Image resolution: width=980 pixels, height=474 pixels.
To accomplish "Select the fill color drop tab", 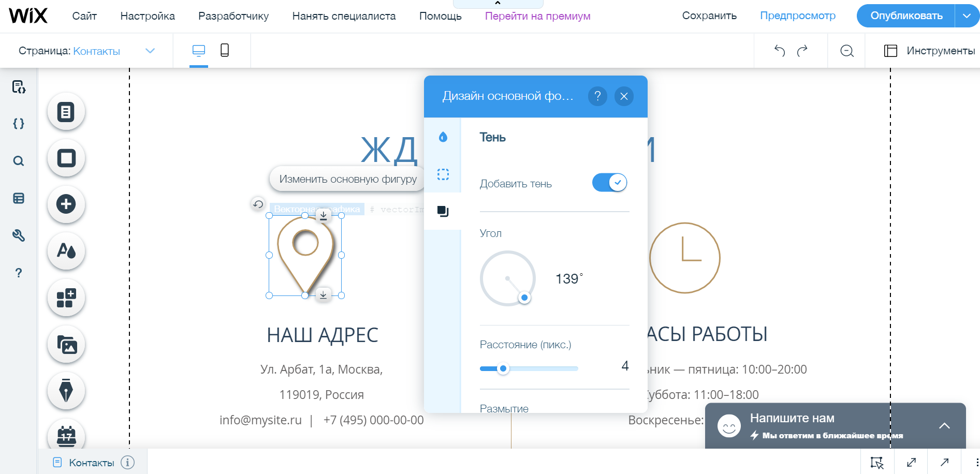I will (x=443, y=137).
